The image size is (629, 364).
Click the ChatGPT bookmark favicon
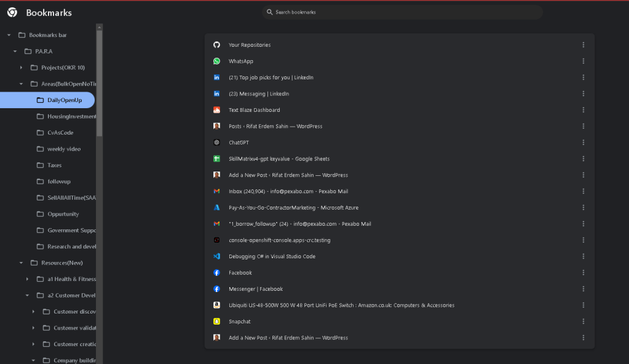[x=216, y=143]
